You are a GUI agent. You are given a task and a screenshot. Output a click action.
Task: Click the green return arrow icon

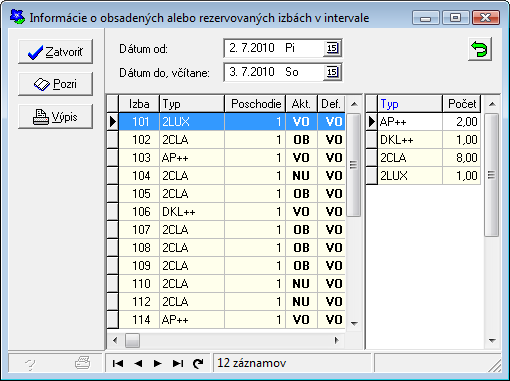point(480,49)
